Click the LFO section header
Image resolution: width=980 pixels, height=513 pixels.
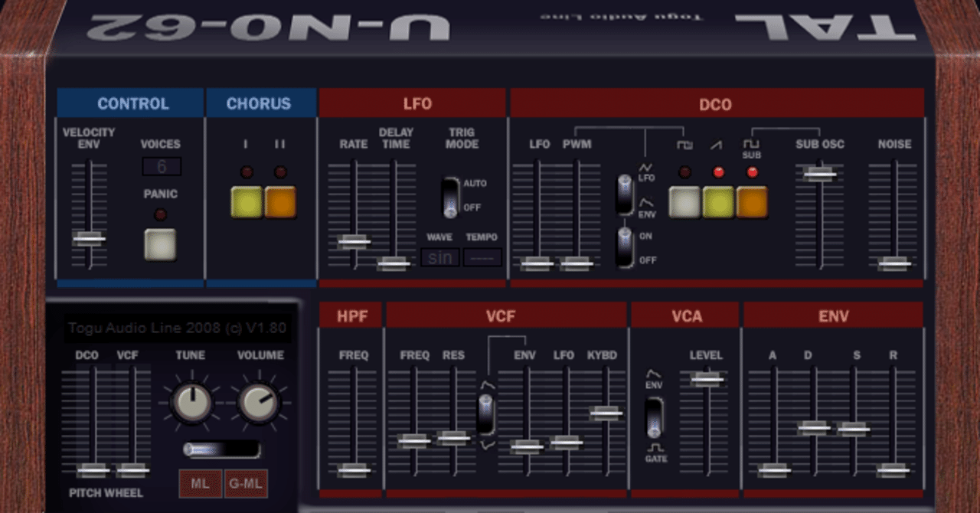click(x=413, y=103)
